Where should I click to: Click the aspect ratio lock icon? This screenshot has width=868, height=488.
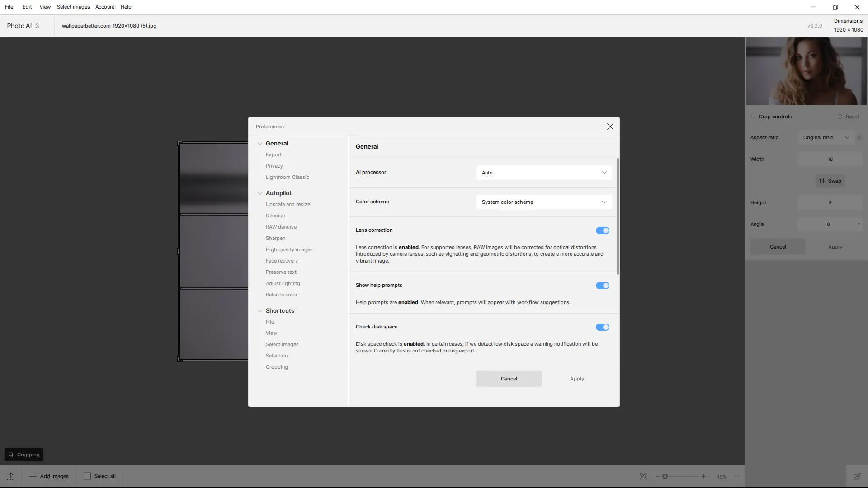[x=859, y=138]
